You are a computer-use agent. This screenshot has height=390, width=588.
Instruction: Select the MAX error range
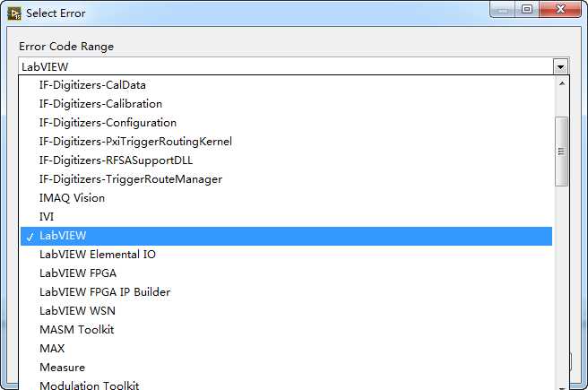coord(286,349)
